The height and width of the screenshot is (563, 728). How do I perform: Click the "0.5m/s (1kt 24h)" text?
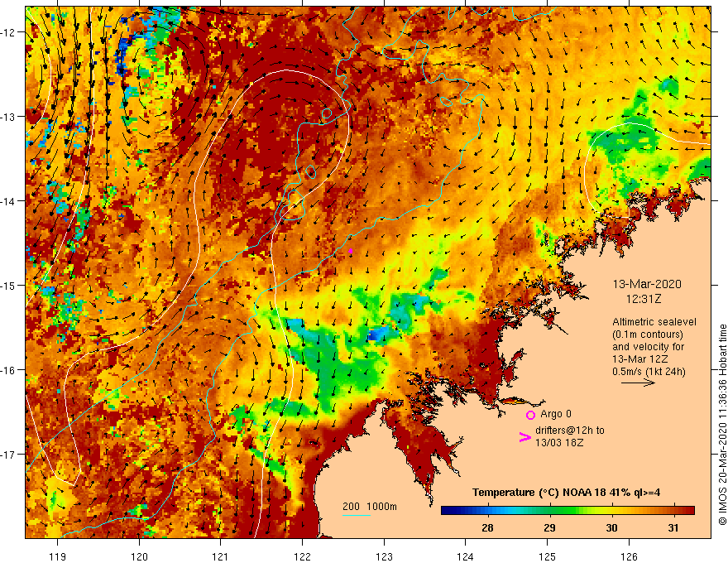click(649, 372)
